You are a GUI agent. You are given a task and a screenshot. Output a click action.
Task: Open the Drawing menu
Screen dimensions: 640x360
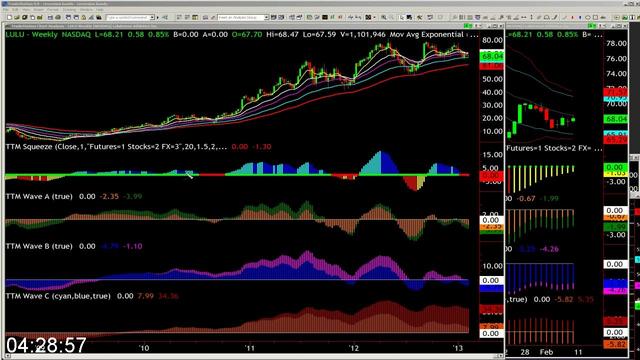[69, 9]
